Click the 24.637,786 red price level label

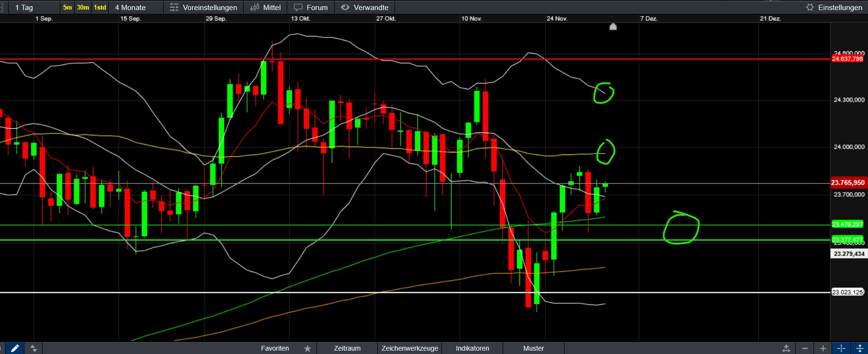click(847, 59)
